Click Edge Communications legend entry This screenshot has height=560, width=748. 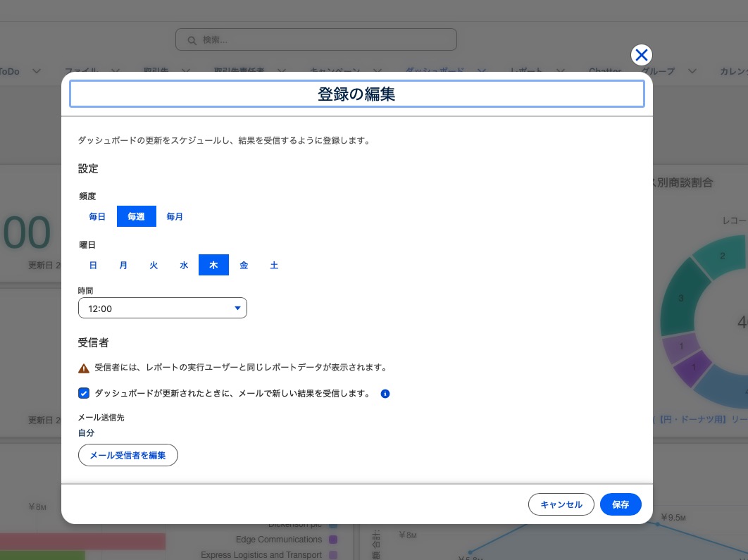279,540
